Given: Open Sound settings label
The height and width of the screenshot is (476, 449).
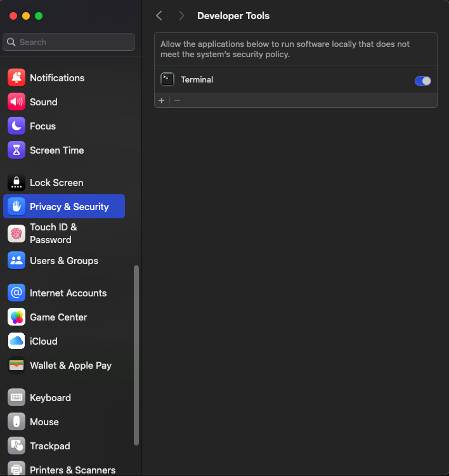Looking at the screenshot, I should coord(43,102).
